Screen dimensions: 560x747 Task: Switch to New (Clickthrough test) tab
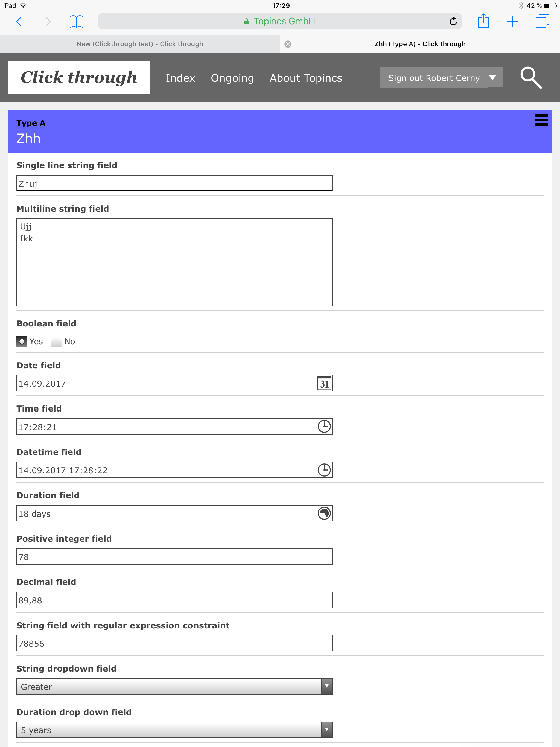tap(140, 44)
